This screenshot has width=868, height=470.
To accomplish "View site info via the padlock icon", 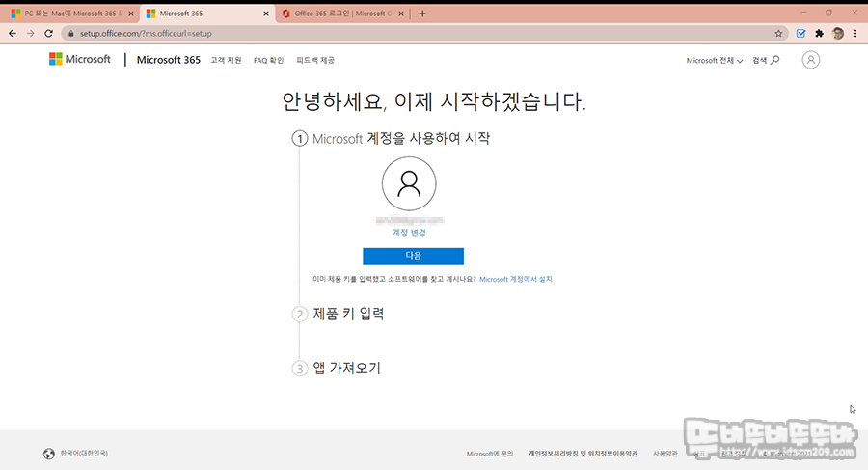I will click(x=70, y=33).
